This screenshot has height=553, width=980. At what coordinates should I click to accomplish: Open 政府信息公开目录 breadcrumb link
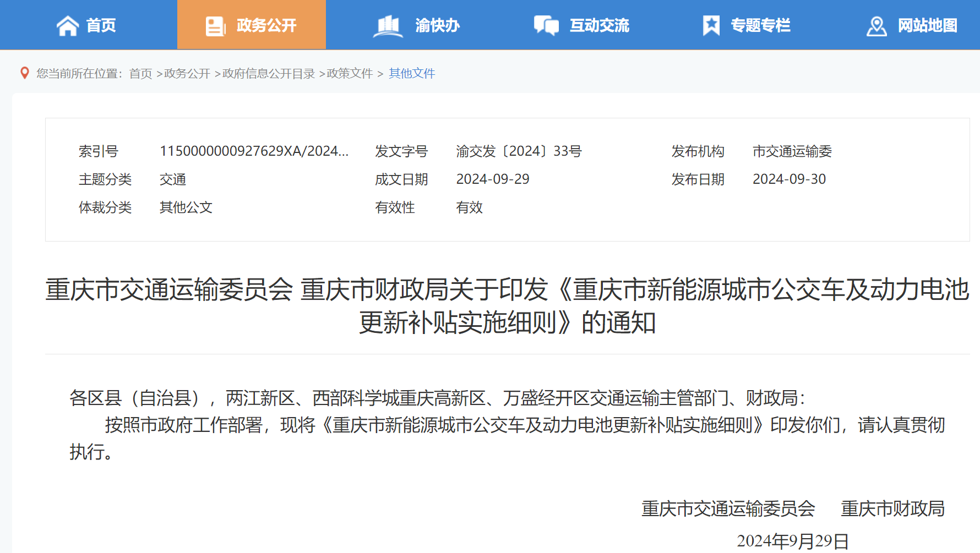click(x=269, y=74)
